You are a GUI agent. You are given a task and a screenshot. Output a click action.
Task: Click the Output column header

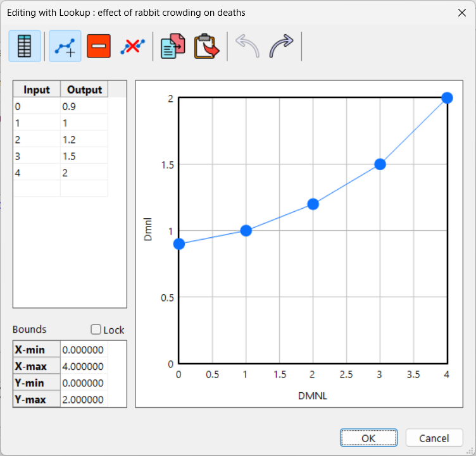(x=84, y=89)
